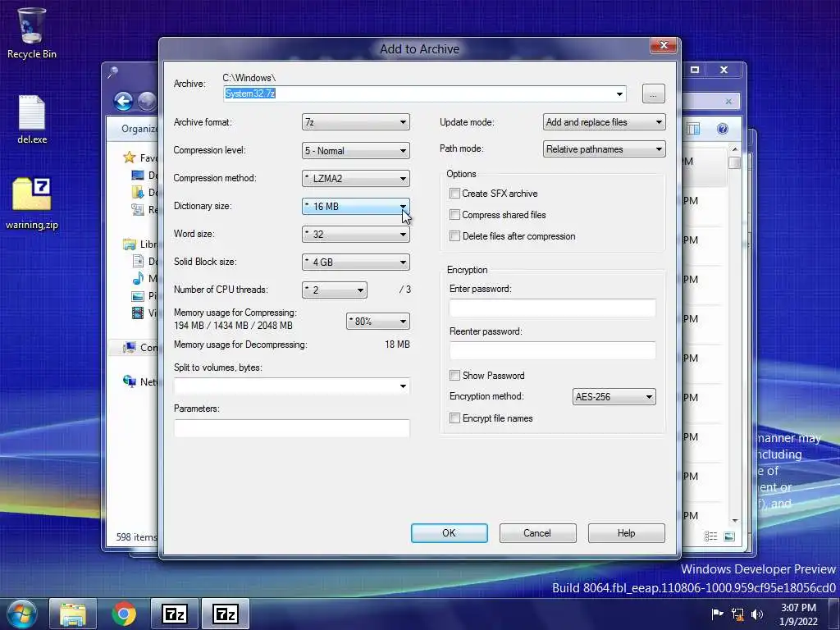Switch to large thumbnails view icon in Explorer
840x630 pixels.
click(x=729, y=536)
